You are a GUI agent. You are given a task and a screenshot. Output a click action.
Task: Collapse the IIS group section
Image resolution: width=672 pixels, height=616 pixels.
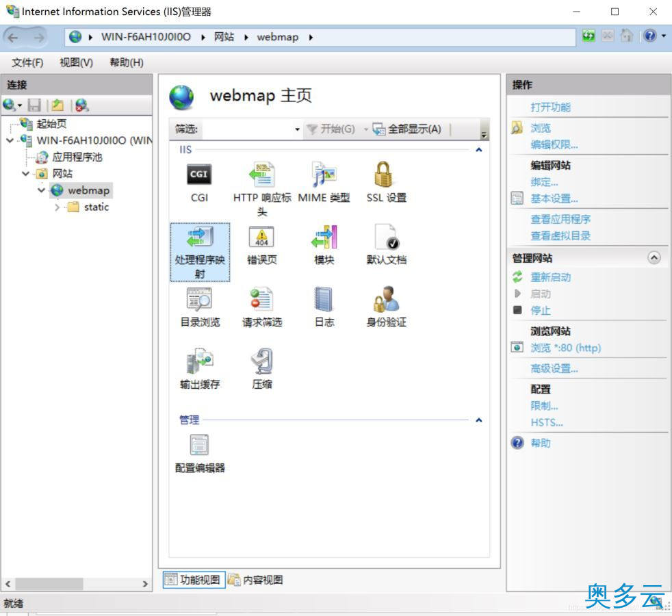pyautogui.click(x=479, y=150)
